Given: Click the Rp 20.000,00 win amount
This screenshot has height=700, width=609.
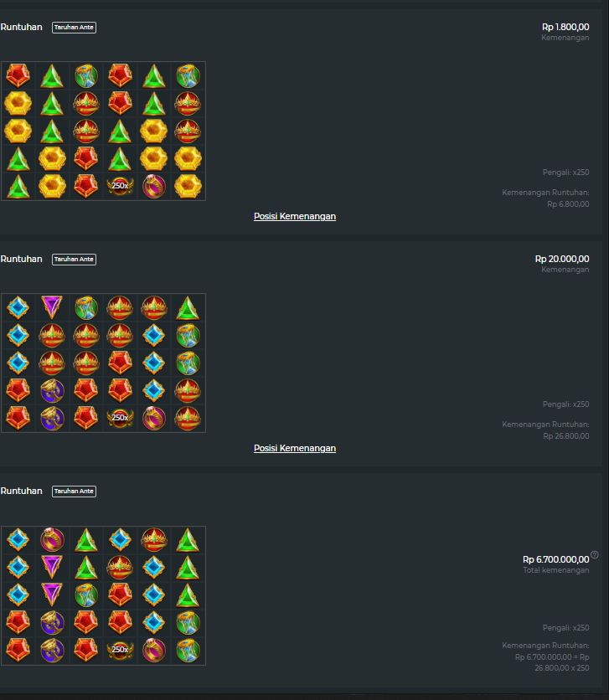Looking at the screenshot, I should (562, 259).
